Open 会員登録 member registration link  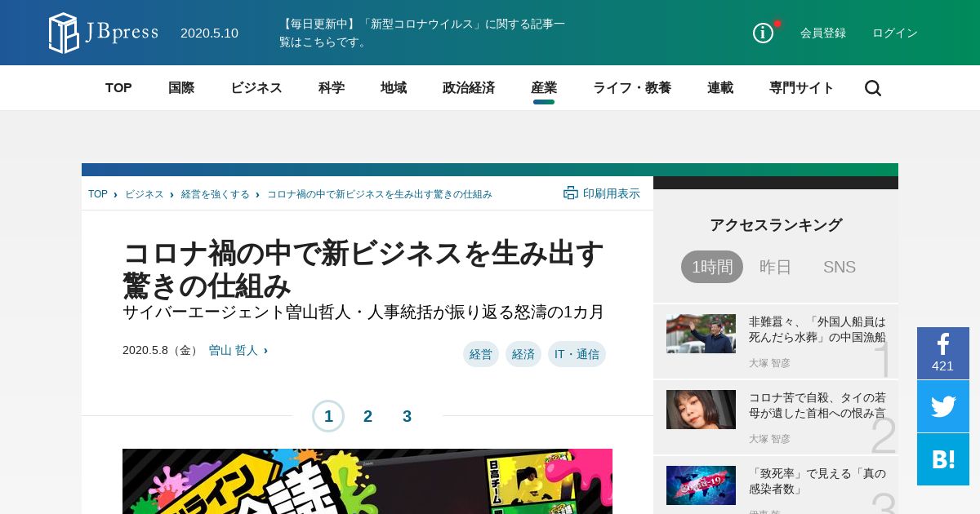click(823, 33)
